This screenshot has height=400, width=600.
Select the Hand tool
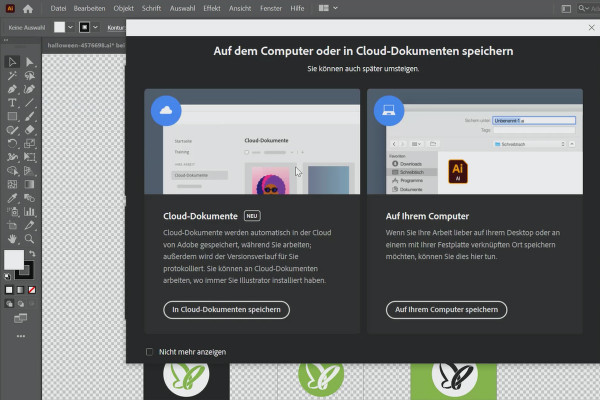pyautogui.click(x=12, y=239)
